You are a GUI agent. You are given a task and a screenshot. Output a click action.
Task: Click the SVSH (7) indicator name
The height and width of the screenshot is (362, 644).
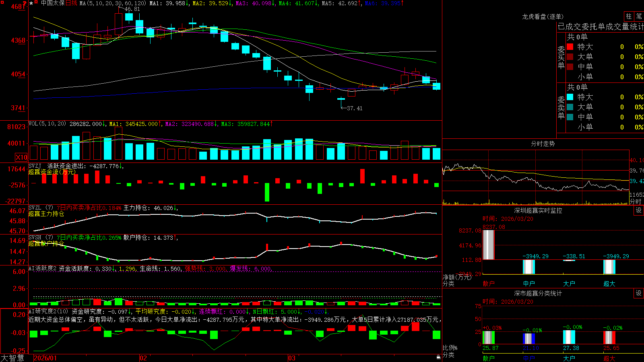pyautogui.click(x=41, y=238)
